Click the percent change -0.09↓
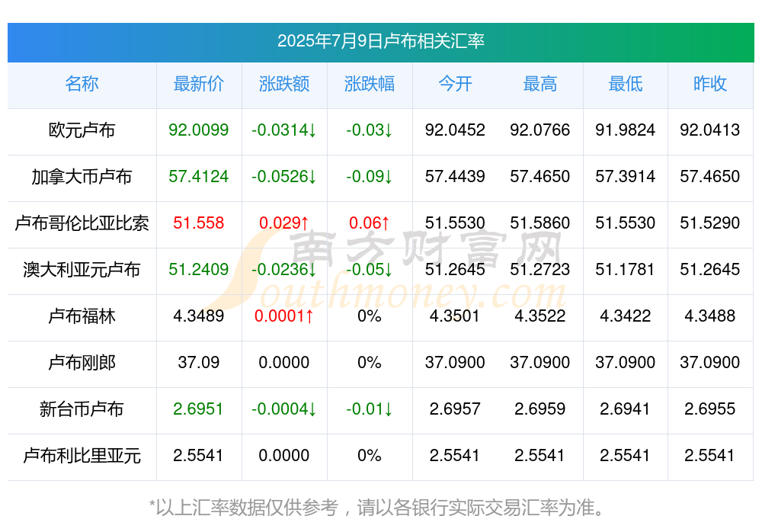762x532 pixels. click(x=370, y=176)
